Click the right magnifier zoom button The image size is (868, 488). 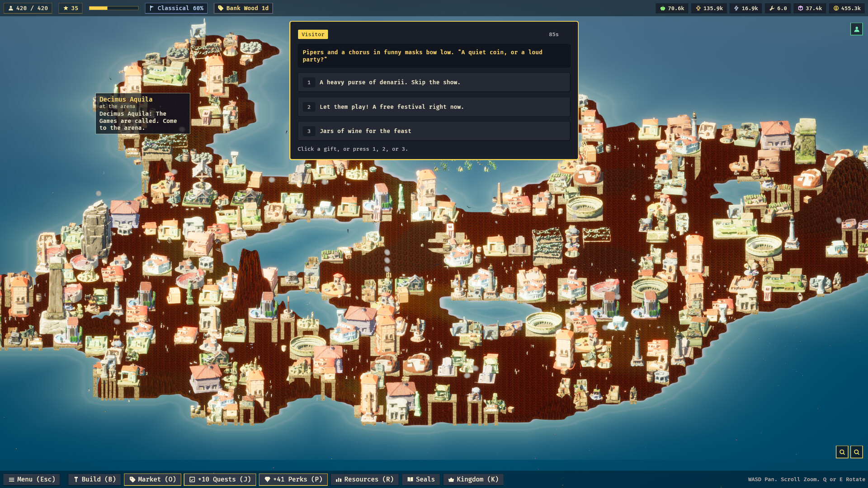(x=856, y=452)
